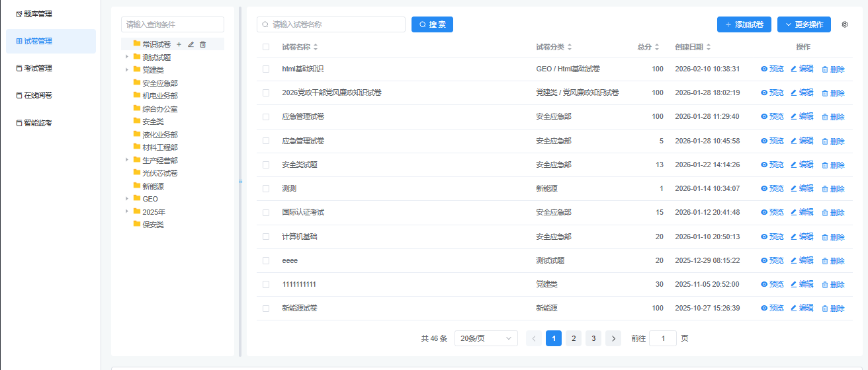Check the box for 计算机基础 row
Viewport: 868px width, 370px height.
tap(266, 237)
